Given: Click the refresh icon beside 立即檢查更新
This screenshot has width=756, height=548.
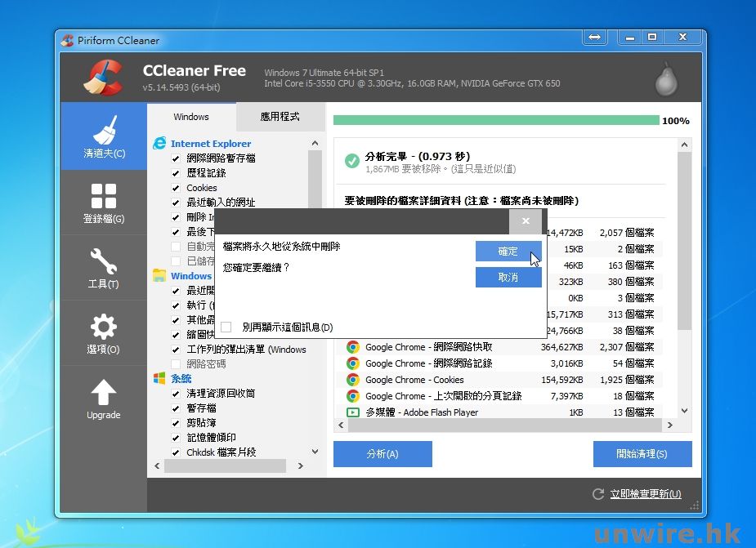Looking at the screenshot, I should [x=598, y=494].
